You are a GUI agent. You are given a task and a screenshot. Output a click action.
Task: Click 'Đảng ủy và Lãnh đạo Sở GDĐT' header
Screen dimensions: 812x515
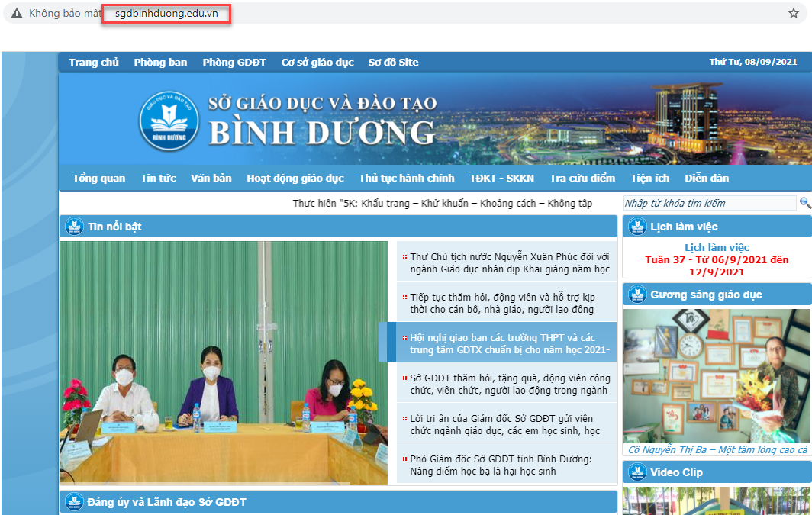click(x=338, y=501)
